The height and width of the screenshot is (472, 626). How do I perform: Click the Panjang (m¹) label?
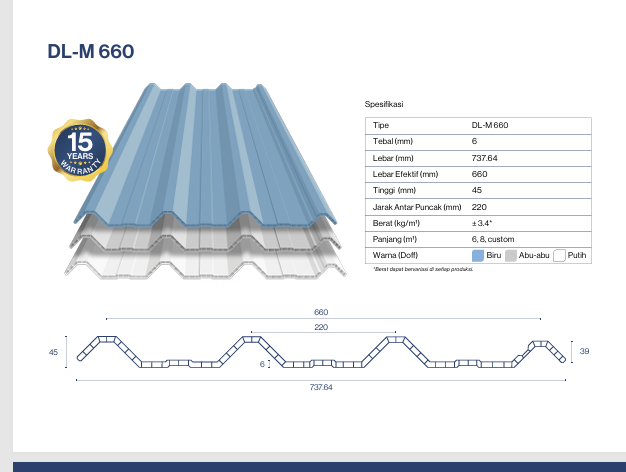[x=394, y=239]
